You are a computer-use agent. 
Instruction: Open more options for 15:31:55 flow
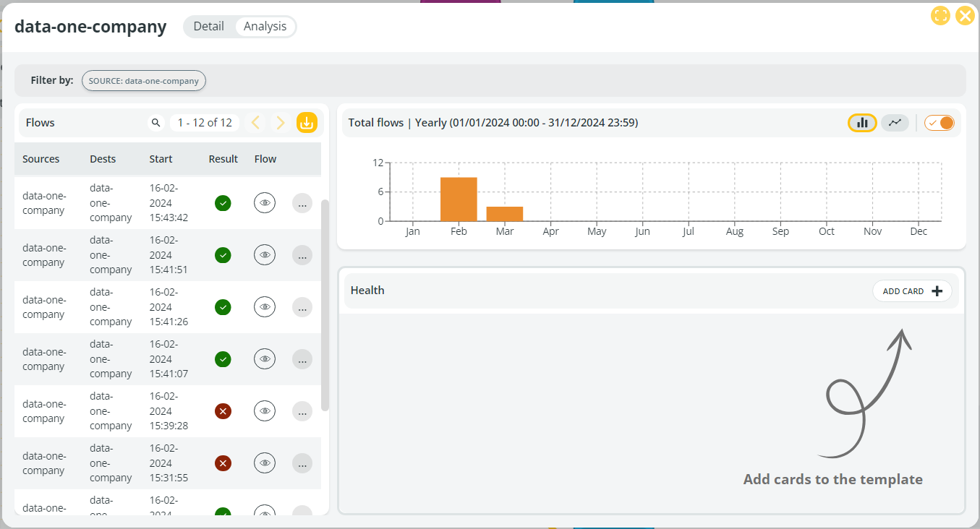(x=302, y=463)
